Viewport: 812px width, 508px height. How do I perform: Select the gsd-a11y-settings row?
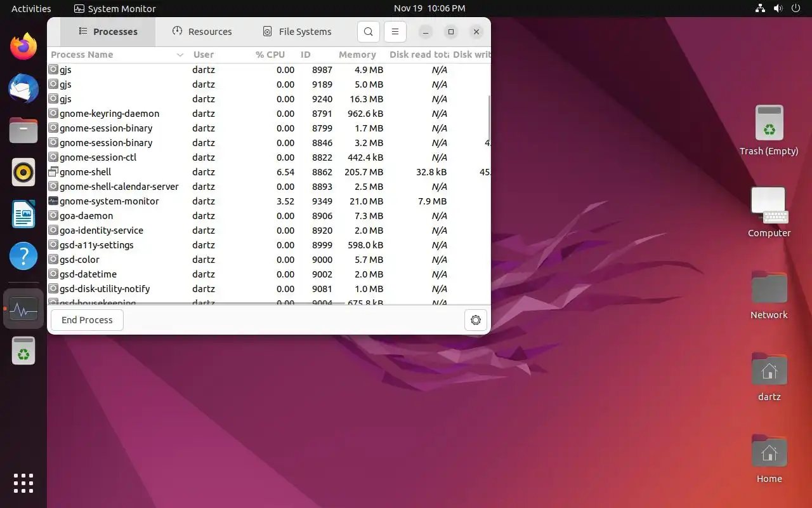(269, 245)
